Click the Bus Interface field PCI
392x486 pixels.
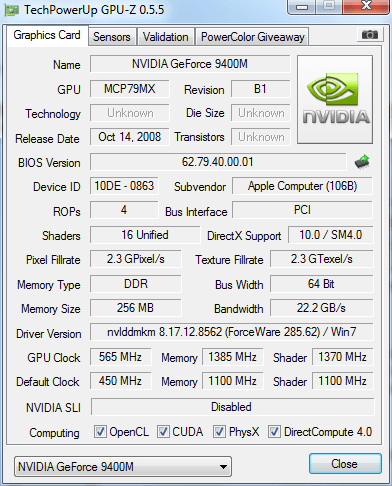[302, 210]
